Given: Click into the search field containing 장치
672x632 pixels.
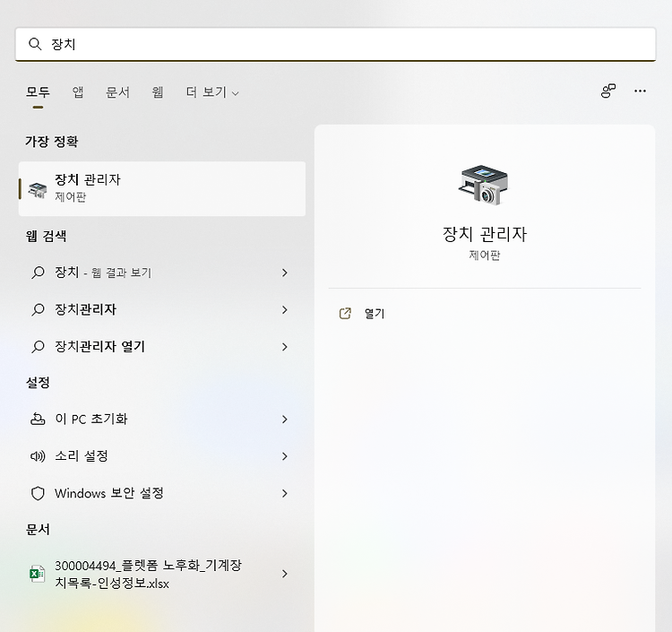Looking at the screenshot, I should 336,44.
